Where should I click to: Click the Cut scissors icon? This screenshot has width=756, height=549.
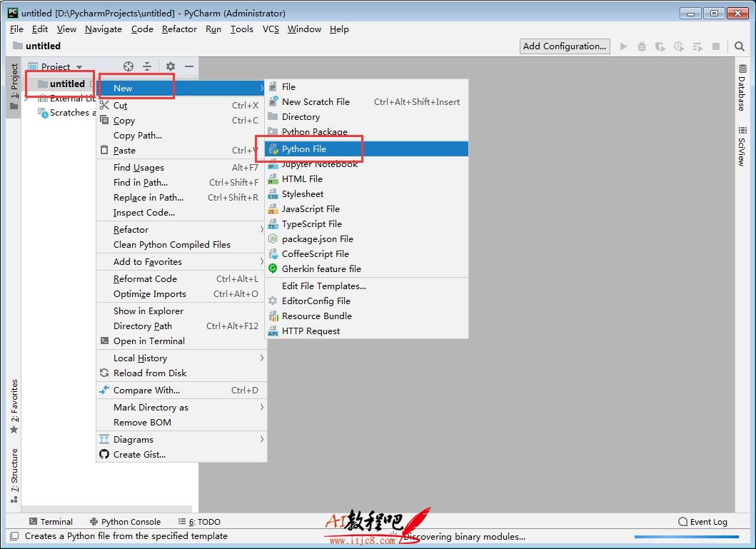(104, 105)
